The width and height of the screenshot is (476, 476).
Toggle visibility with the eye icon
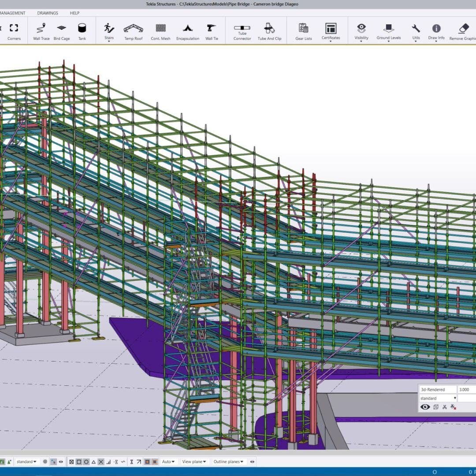click(425, 407)
